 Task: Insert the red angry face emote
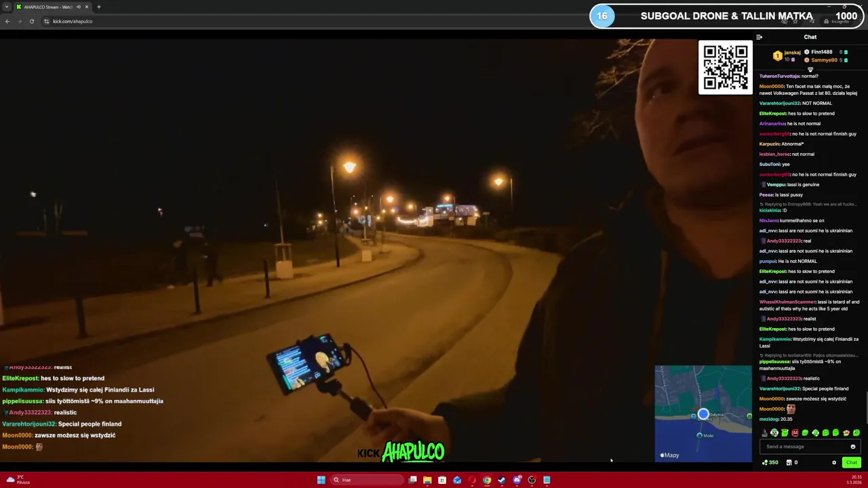click(795, 432)
